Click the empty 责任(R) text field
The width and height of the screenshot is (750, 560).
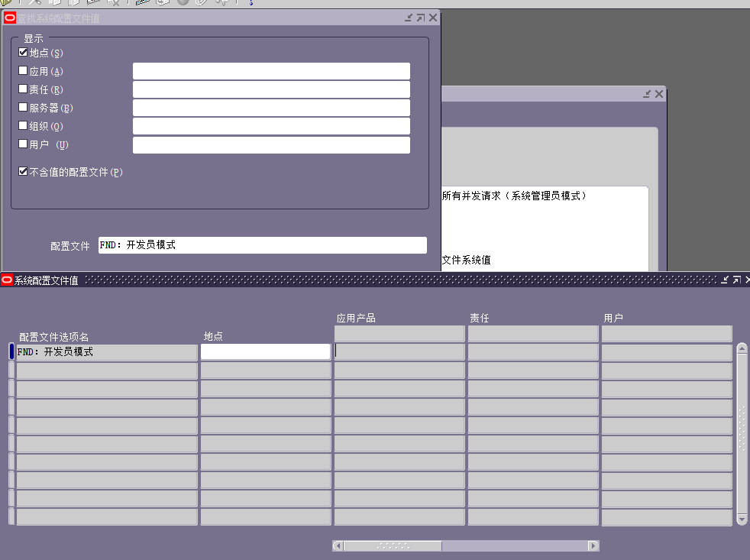(271, 89)
